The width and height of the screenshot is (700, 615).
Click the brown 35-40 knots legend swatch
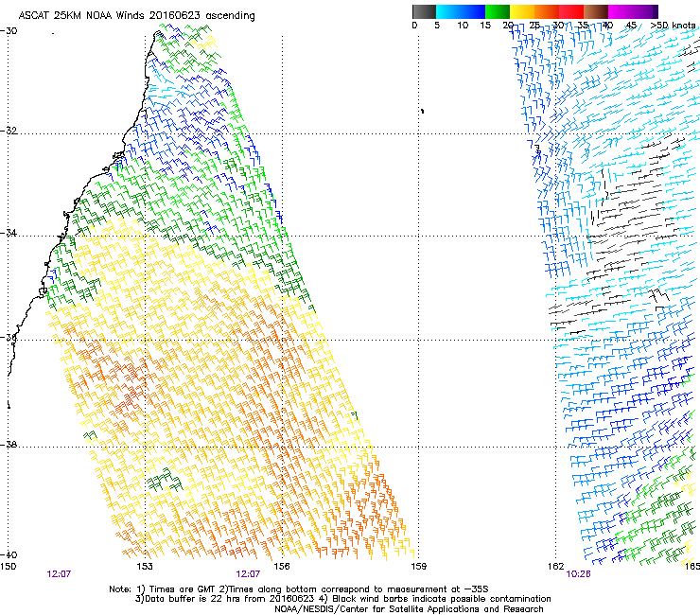tap(596, 11)
